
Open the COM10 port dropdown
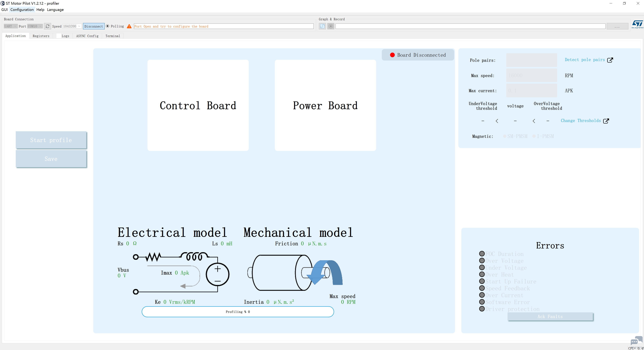35,26
